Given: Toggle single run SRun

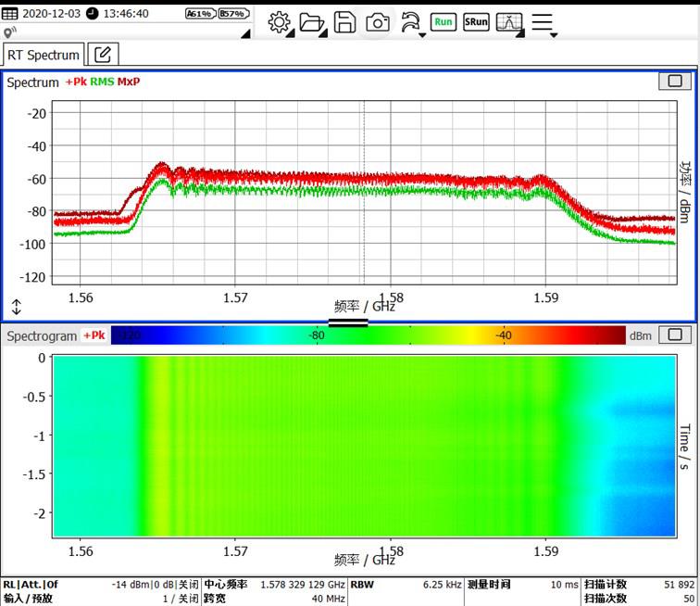Looking at the screenshot, I should click(x=476, y=22).
